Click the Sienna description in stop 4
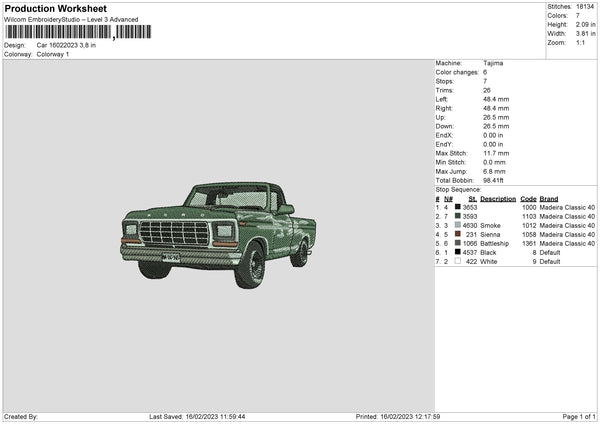 pos(490,235)
